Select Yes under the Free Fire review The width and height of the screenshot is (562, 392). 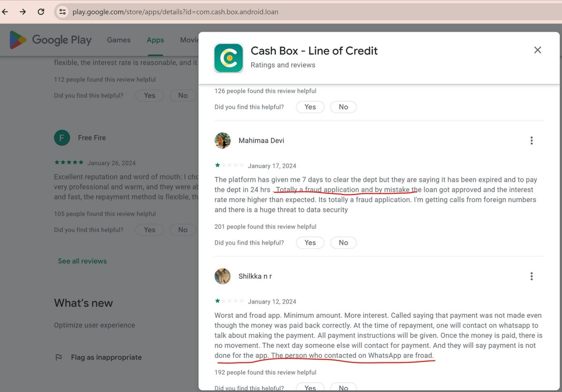(149, 230)
